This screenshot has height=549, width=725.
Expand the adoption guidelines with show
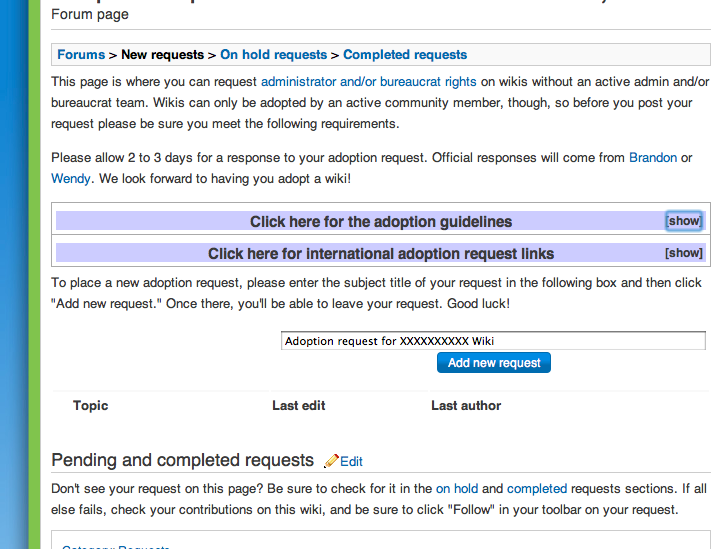pos(684,221)
